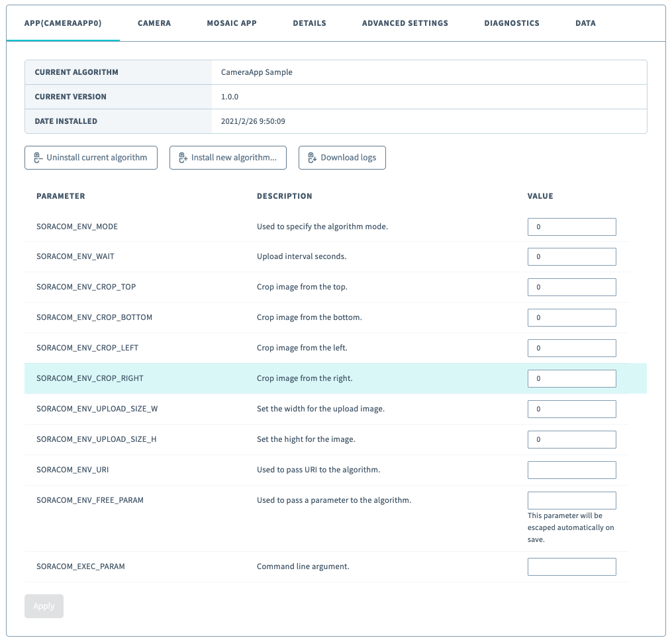672x640 pixels.
Task: Click the SORACOM_ENV_CROP_BOTTOM value input
Action: (572, 317)
